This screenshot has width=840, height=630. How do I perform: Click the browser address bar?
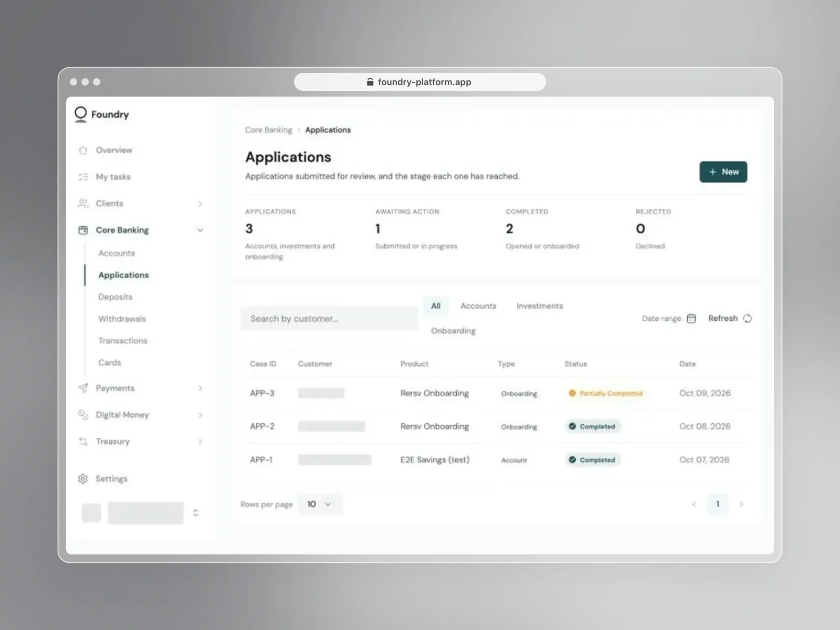click(x=420, y=82)
